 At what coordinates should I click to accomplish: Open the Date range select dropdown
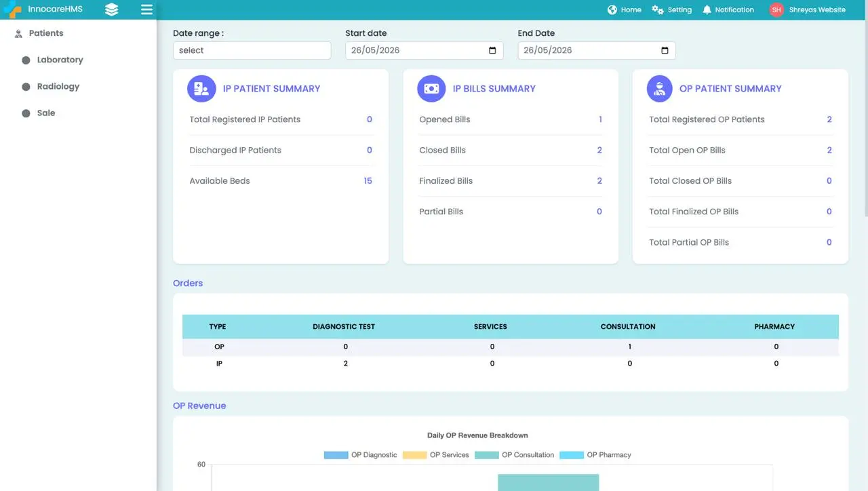pyautogui.click(x=252, y=50)
